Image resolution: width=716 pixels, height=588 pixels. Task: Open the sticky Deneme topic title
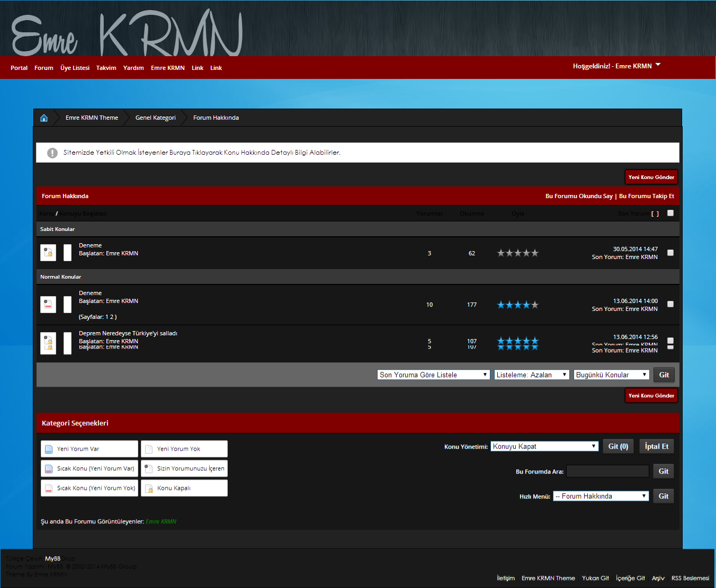tap(90, 245)
